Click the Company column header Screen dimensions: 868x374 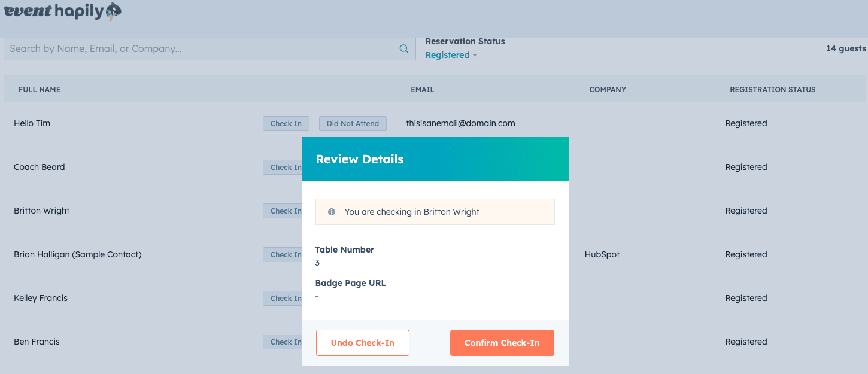(x=608, y=90)
